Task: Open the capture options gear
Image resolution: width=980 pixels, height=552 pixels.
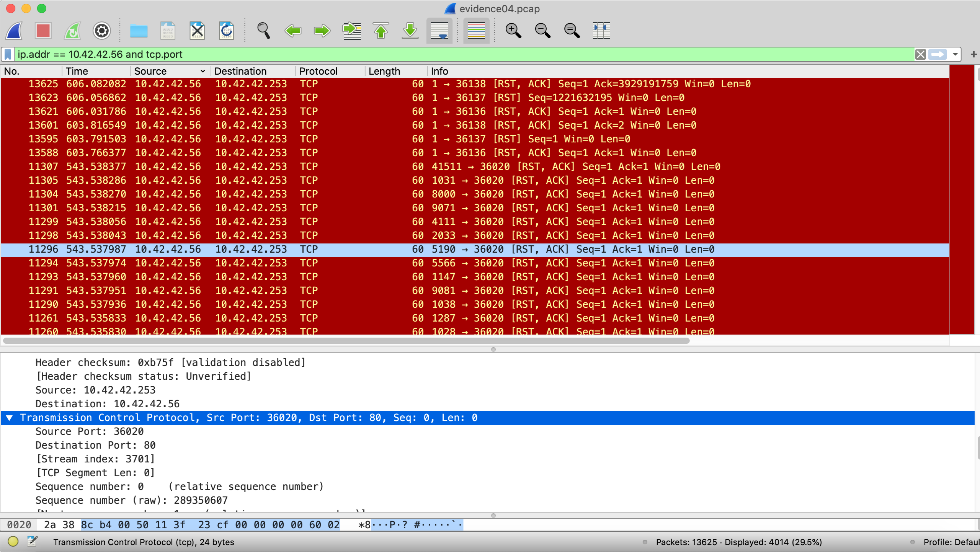Action: coord(101,31)
